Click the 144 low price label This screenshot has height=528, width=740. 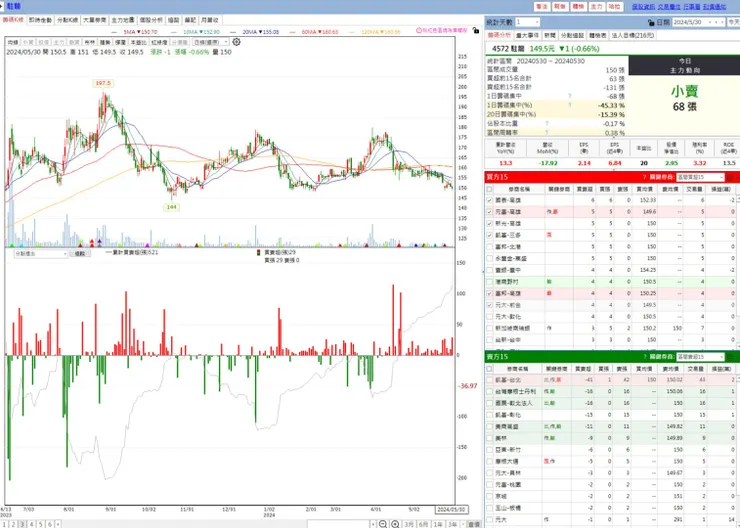click(x=171, y=207)
